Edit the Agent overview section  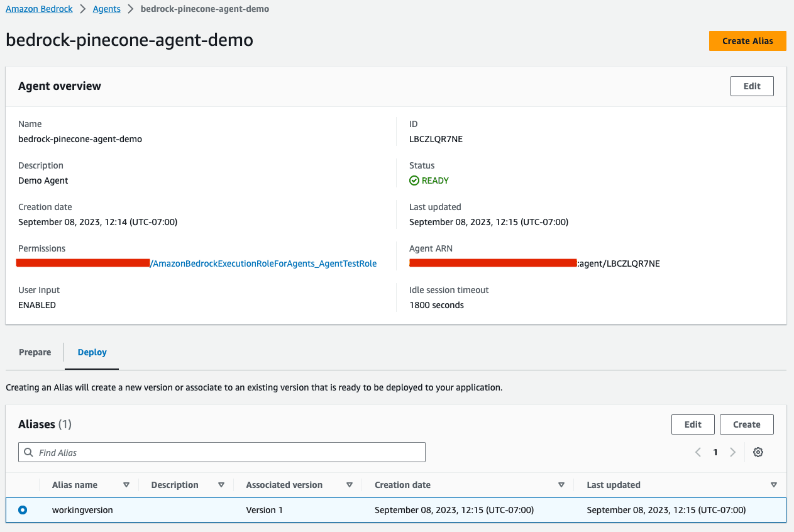[752, 86]
